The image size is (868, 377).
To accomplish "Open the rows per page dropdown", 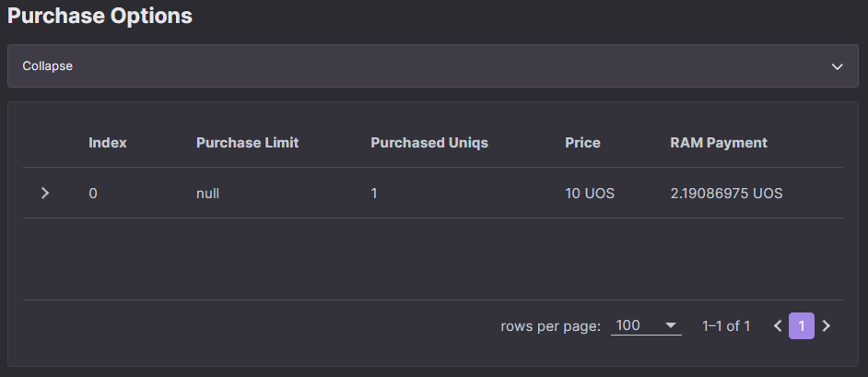I will point(646,325).
